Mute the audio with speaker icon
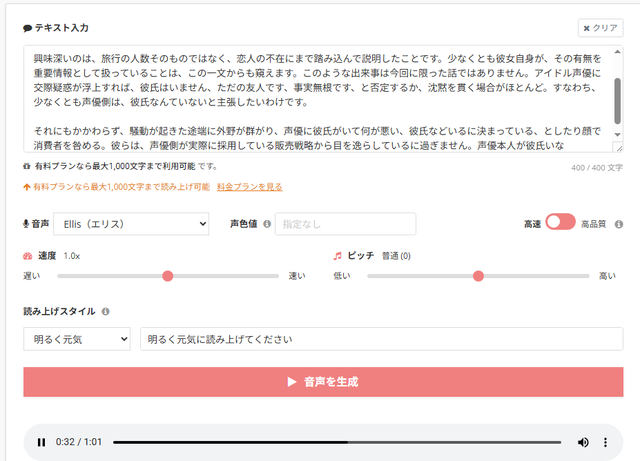Viewport: 640px width, 461px height. coord(583,442)
